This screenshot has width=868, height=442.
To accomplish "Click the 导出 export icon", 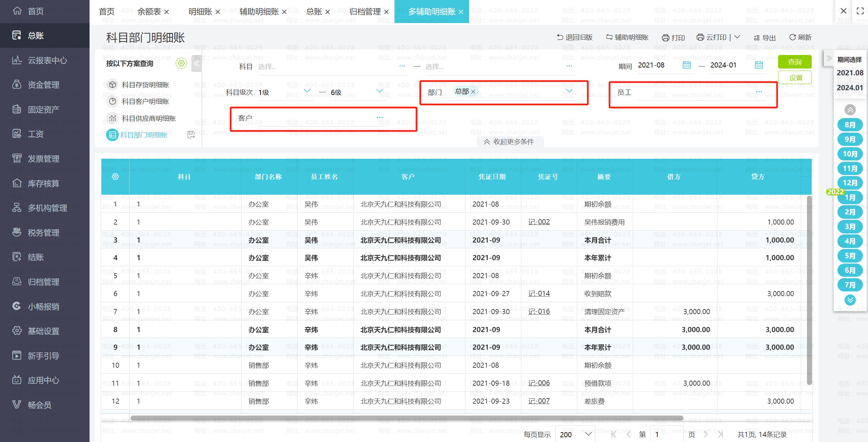I will pyautogui.click(x=756, y=37).
